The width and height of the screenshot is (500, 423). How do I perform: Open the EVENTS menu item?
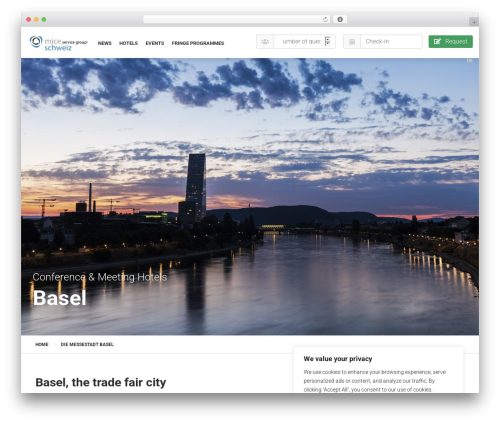[x=155, y=43]
